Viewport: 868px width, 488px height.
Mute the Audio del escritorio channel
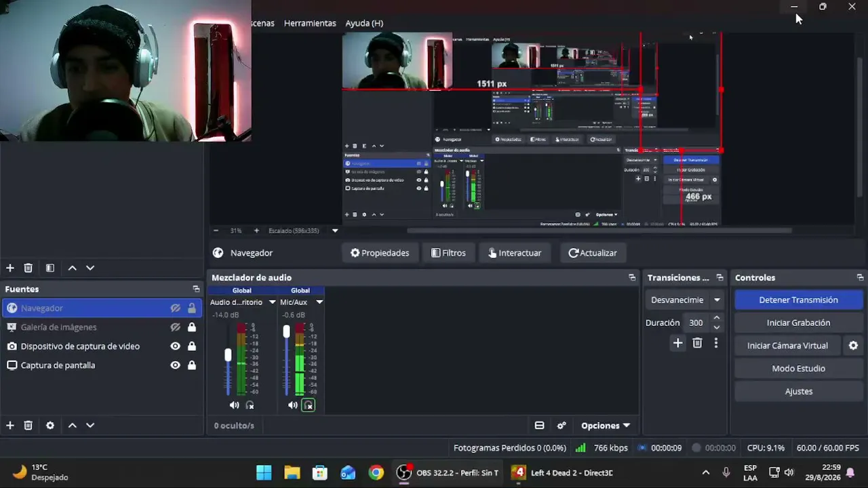234,405
